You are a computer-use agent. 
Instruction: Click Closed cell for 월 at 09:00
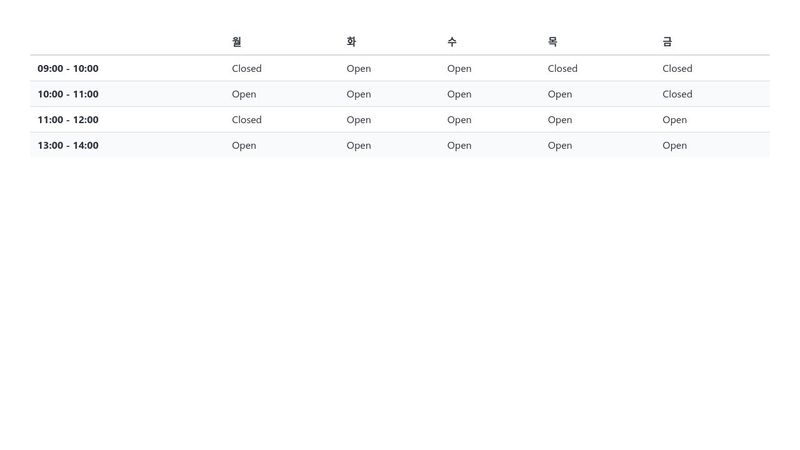click(x=246, y=68)
